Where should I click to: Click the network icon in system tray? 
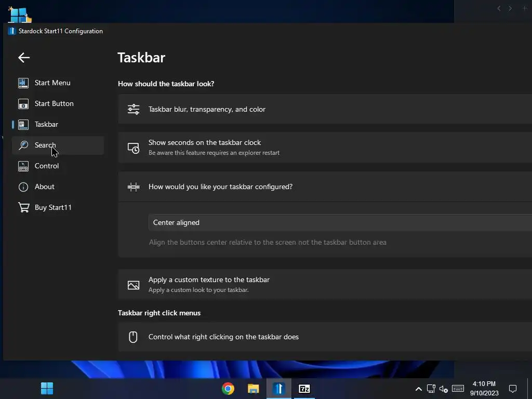[431, 389]
